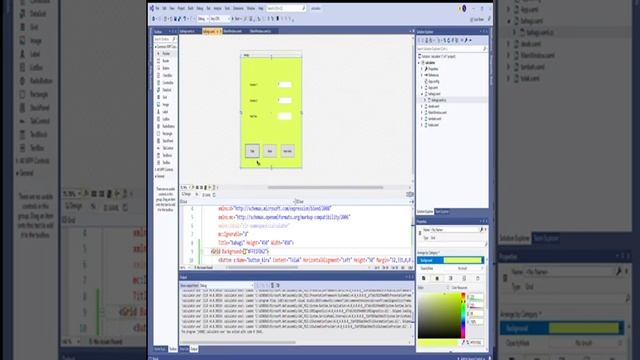This screenshot has height=360, width=640.
Task: Open the Debug menu
Action: [x=200, y=8]
